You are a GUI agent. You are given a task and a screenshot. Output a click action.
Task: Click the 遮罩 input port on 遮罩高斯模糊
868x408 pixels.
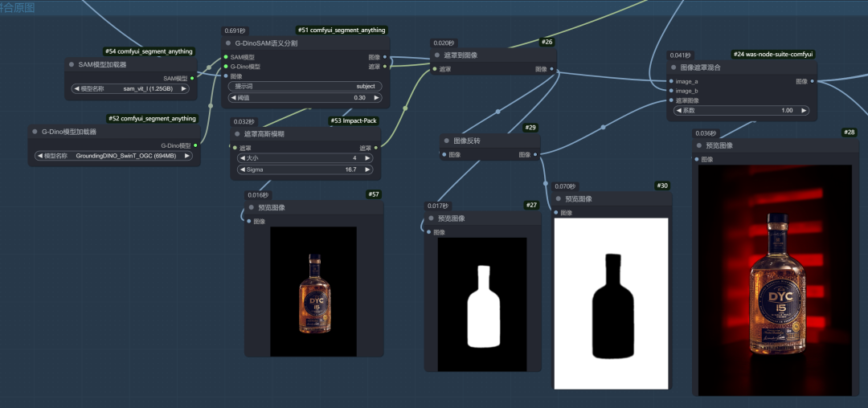pos(235,148)
